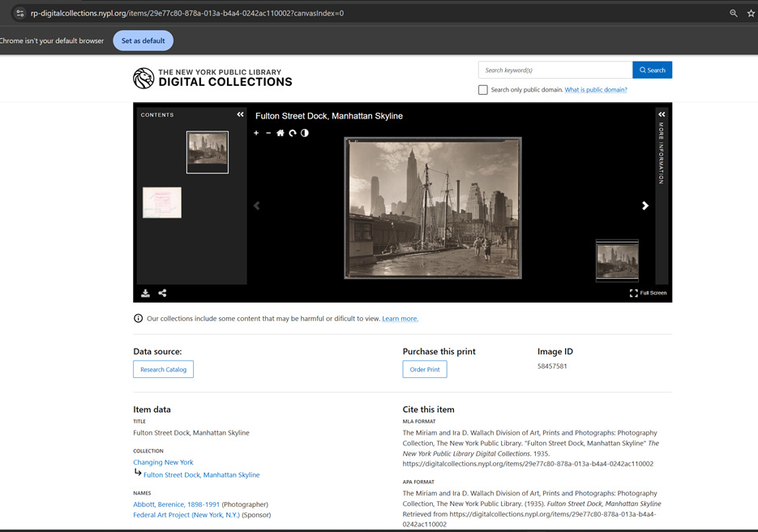Share this item

(x=162, y=293)
